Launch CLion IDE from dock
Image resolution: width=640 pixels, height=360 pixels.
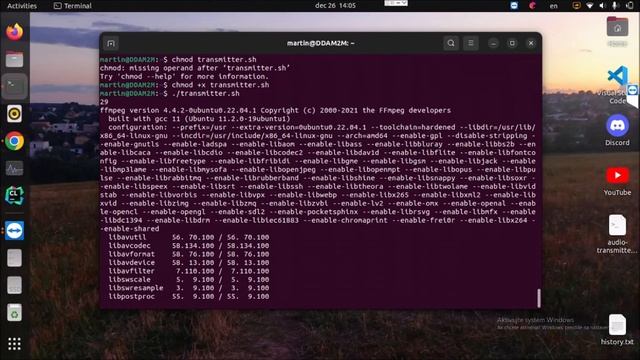[15, 196]
